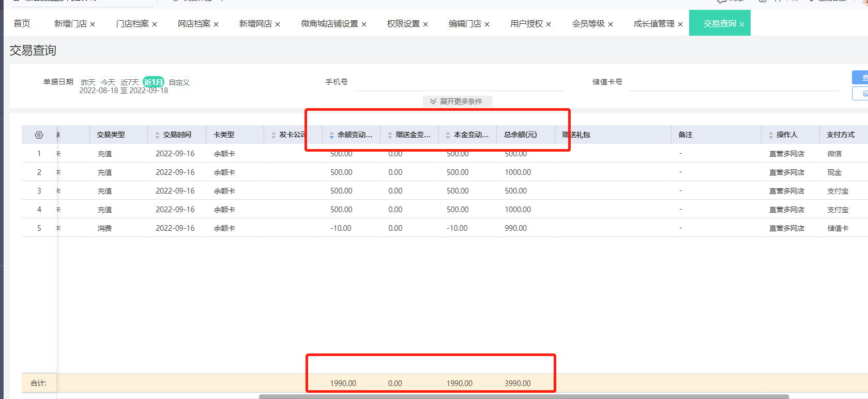
Task: Open the 成长值管理 tab
Action: click(x=654, y=24)
